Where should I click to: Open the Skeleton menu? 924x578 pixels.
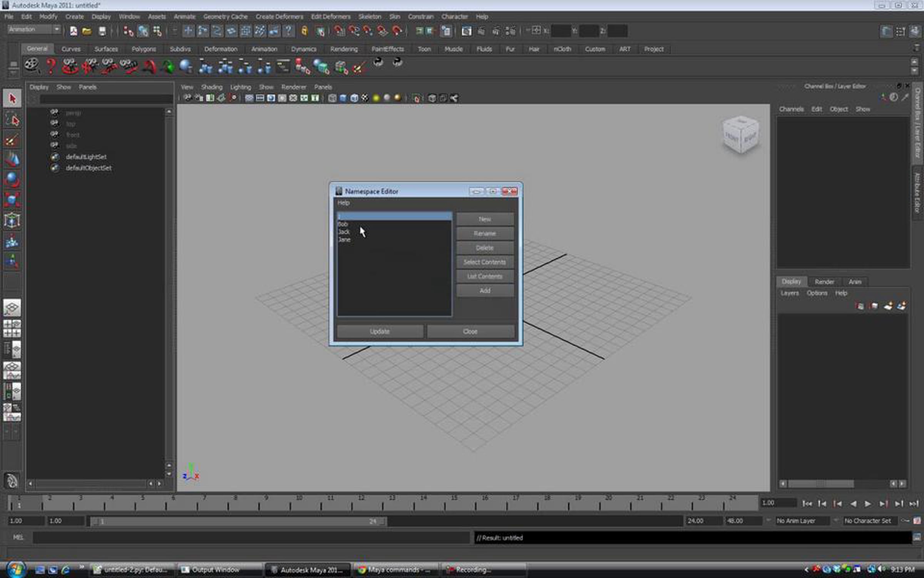370,17
